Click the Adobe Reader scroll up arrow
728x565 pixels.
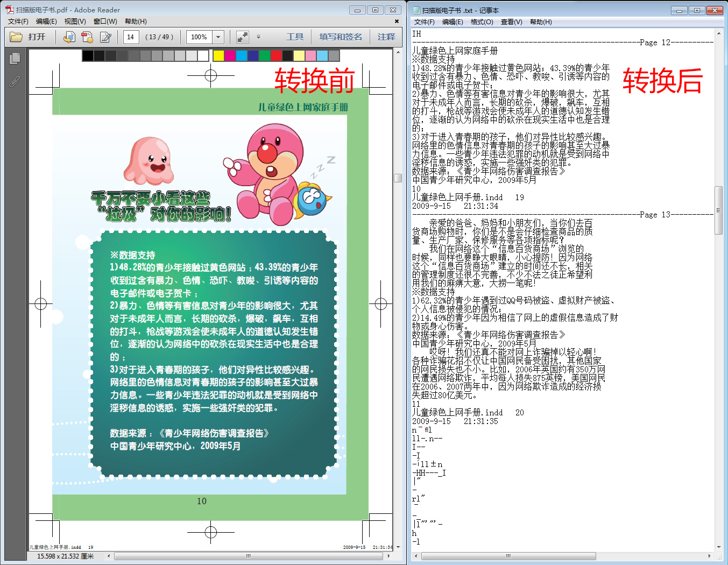coord(398,52)
